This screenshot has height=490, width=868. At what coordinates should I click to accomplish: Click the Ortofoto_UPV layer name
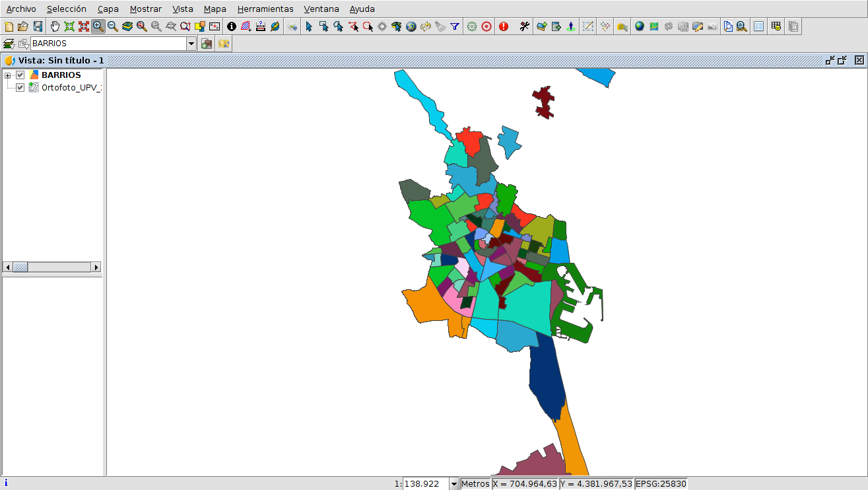(x=71, y=88)
